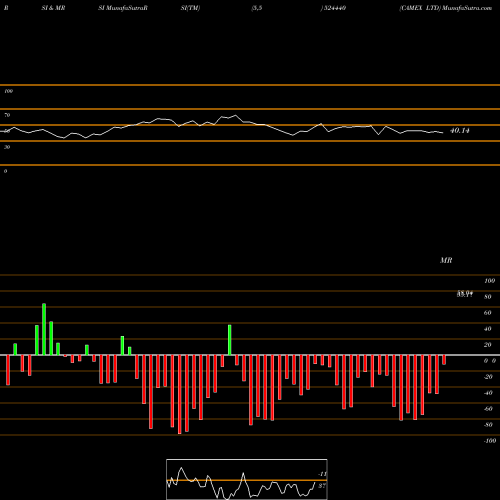
Task: Click the RSI axis label 30
Action: point(7,147)
